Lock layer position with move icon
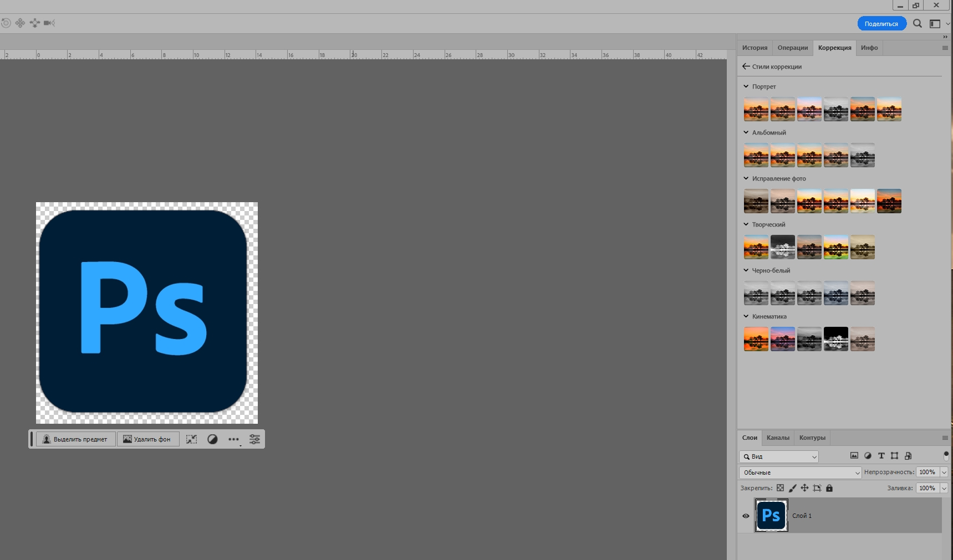Viewport: 953px width, 560px height. click(x=804, y=488)
